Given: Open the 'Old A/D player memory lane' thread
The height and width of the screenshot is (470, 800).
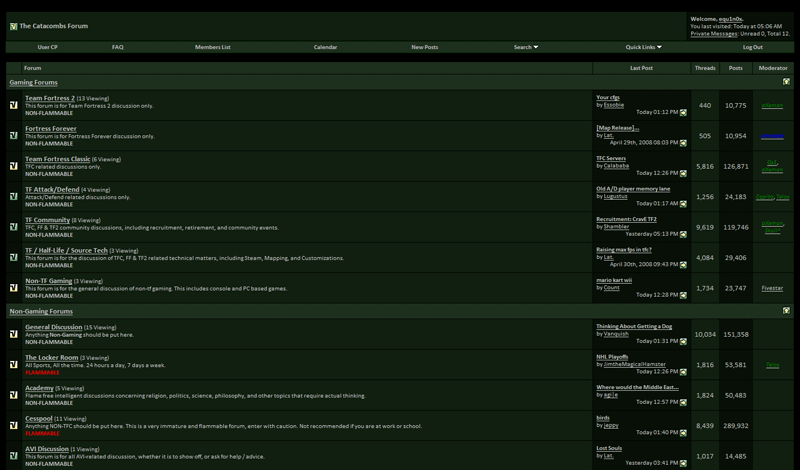Looking at the screenshot, I should coord(633,189).
